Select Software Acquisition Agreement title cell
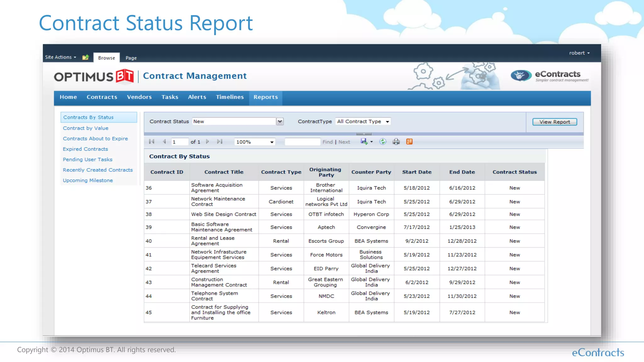The image size is (644, 362). [224, 188]
